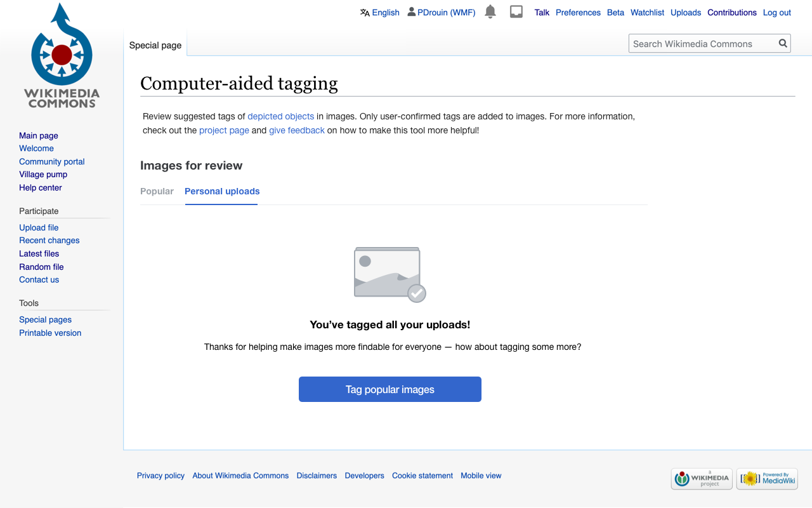Click the Tag popular images button
812x508 pixels.
pyautogui.click(x=390, y=389)
